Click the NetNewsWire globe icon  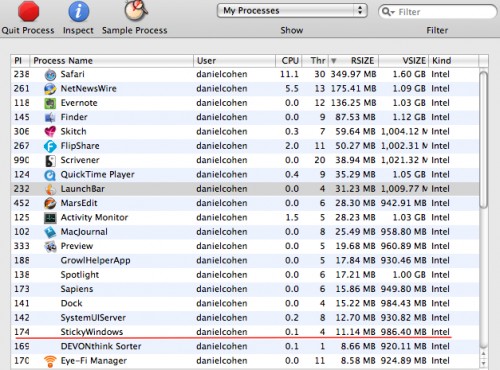(50, 89)
